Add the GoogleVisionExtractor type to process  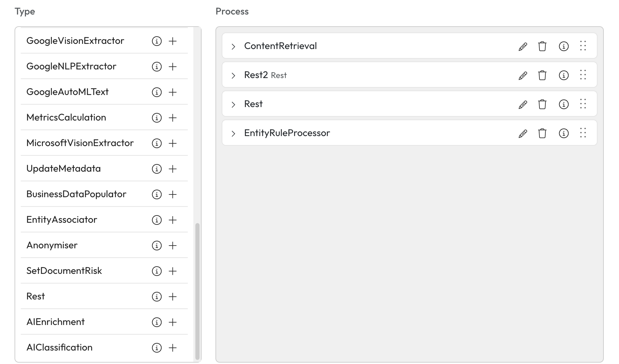click(173, 41)
